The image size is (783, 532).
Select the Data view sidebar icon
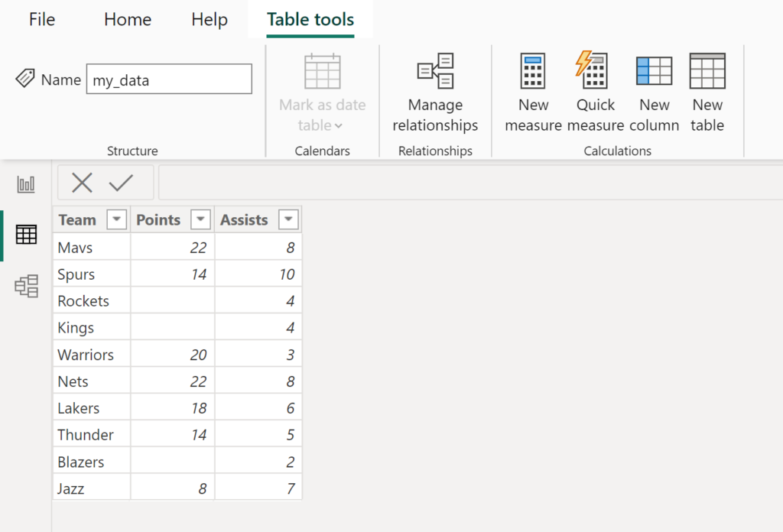(25, 235)
